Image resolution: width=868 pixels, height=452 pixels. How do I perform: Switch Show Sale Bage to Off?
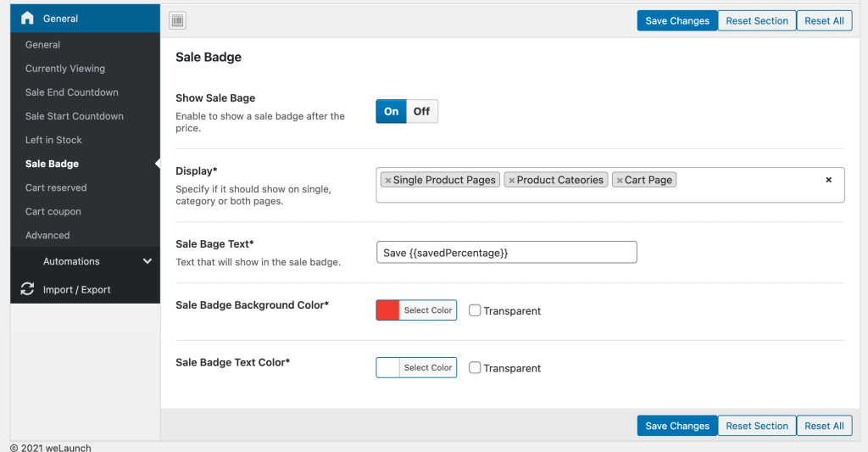422,111
